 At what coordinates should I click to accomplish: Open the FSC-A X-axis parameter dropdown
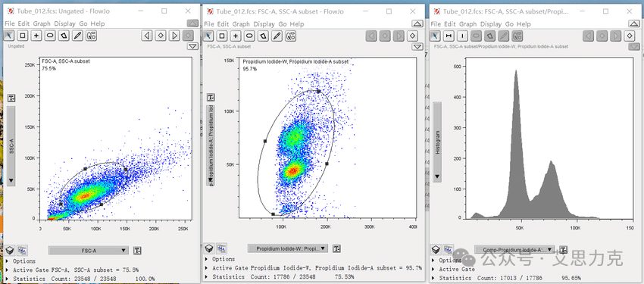coord(89,250)
